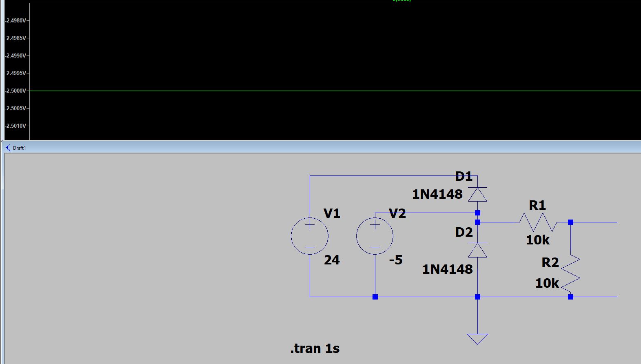Click the 1N4148 label of D1
The width and height of the screenshot is (641, 364).
[x=437, y=194]
